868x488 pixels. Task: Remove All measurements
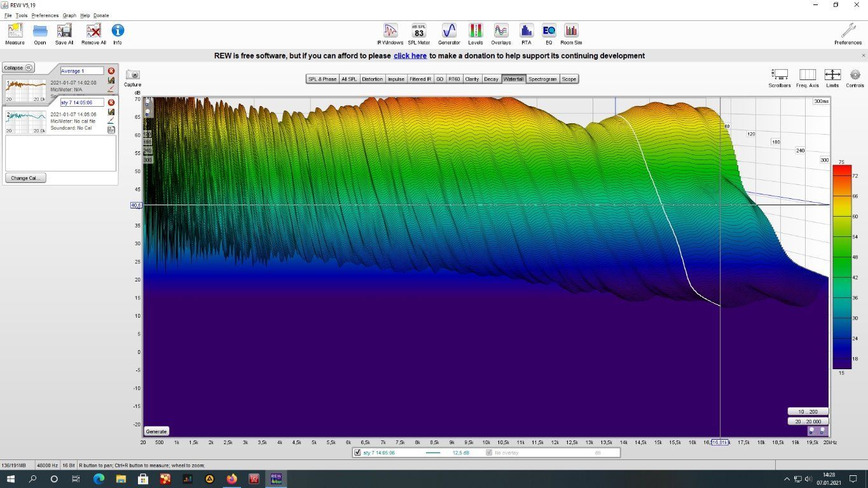pos(93,34)
